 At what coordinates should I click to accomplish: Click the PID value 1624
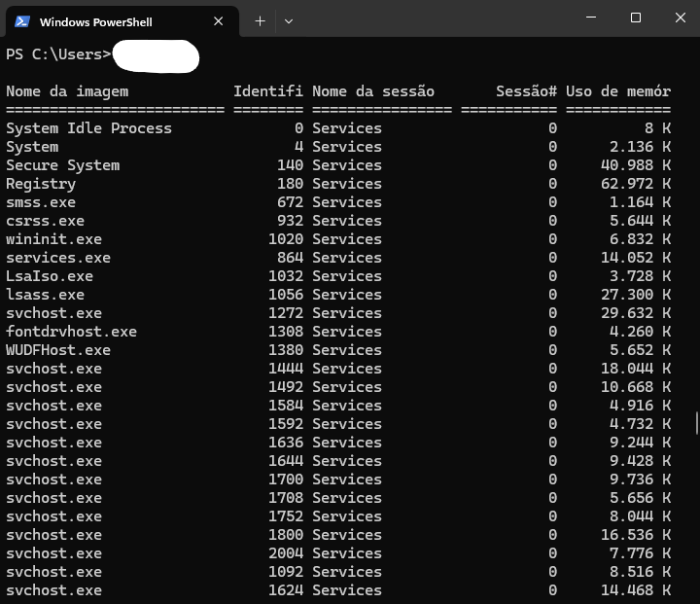pos(286,590)
